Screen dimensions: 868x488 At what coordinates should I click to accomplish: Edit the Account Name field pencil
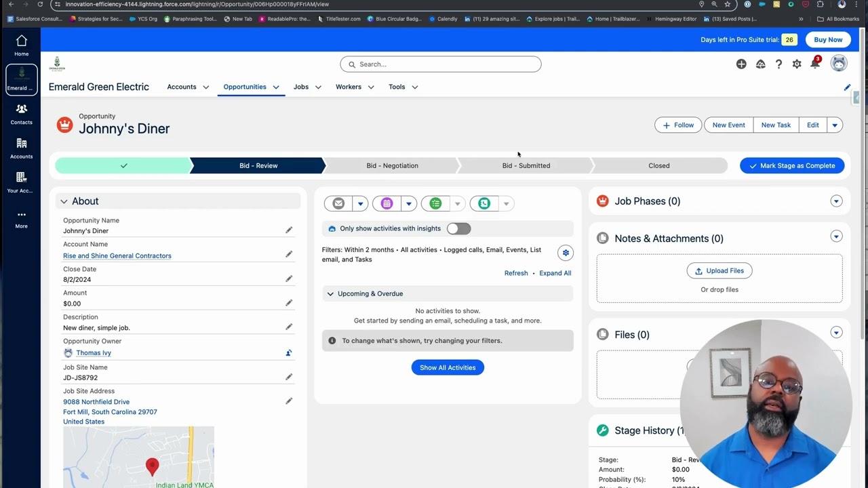(289, 254)
